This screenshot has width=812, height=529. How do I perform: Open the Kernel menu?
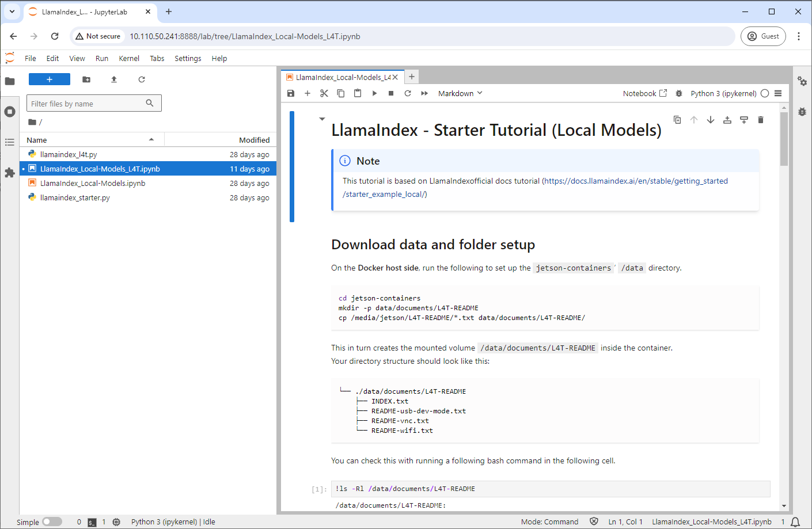129,58
